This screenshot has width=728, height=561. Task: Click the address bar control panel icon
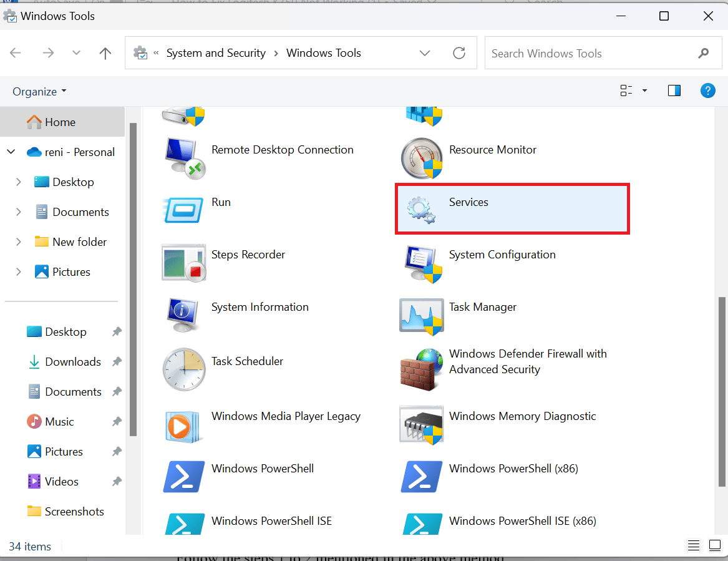140,52
